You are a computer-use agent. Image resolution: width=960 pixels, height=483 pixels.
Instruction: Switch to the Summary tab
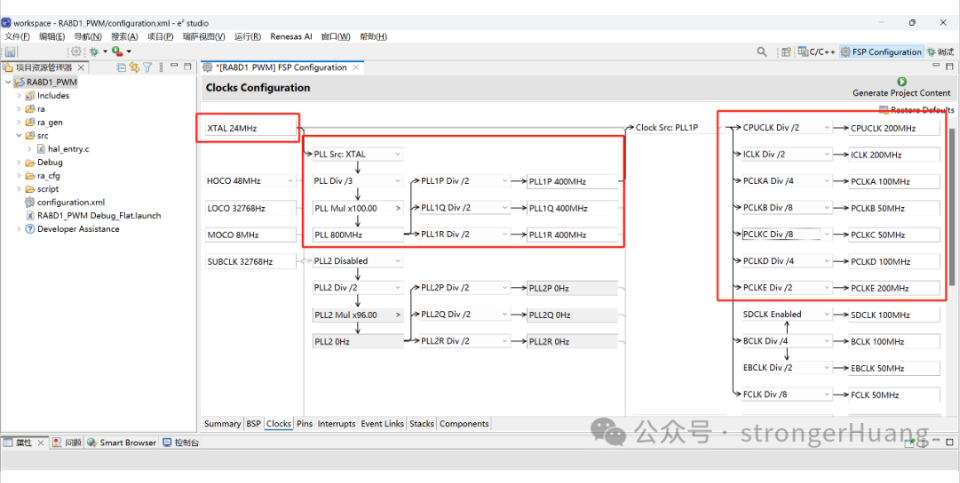(222, 424)
